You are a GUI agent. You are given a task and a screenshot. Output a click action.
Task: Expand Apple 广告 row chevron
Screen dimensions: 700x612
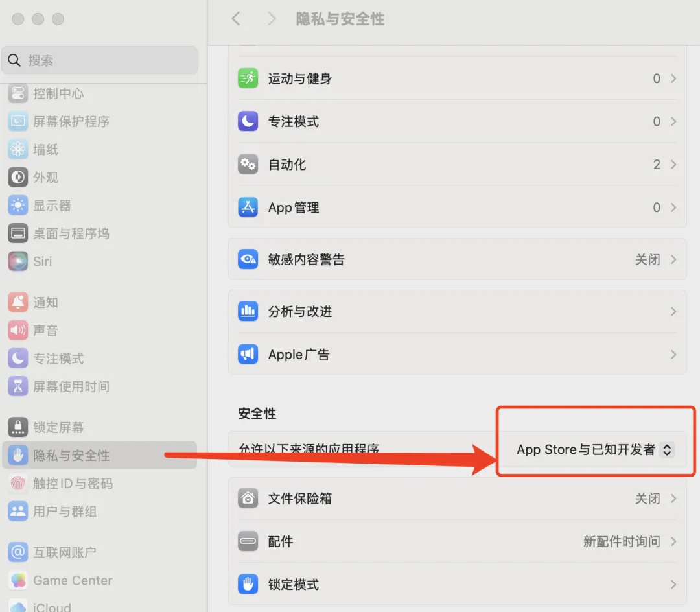click(x=673, y=355)
